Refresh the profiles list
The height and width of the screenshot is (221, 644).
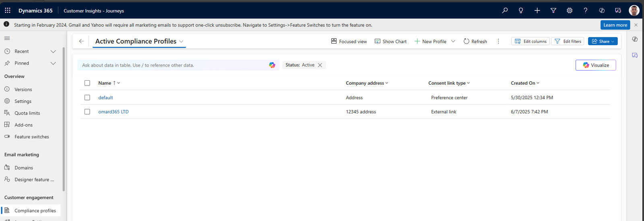point(475,41)
